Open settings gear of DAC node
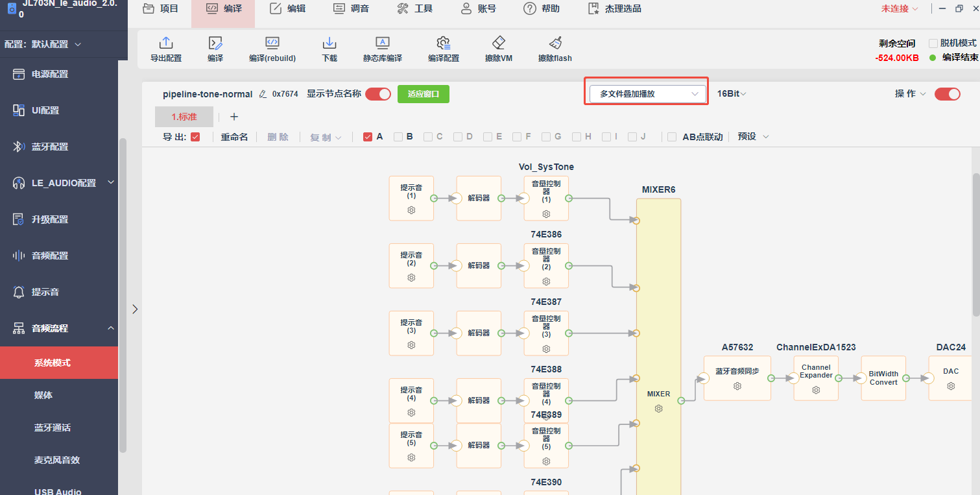The width and height of the screenshot is (980, 495). click(x=951, y=386)
